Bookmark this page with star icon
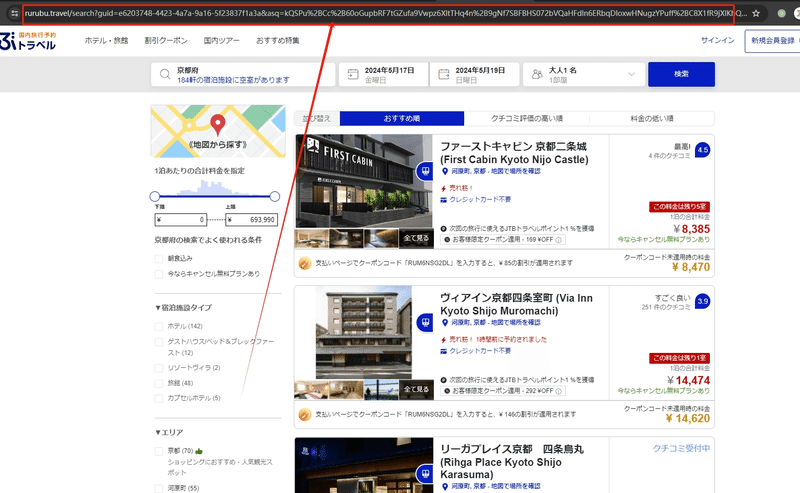Viewport: 800px width, 493px height. 756,13
